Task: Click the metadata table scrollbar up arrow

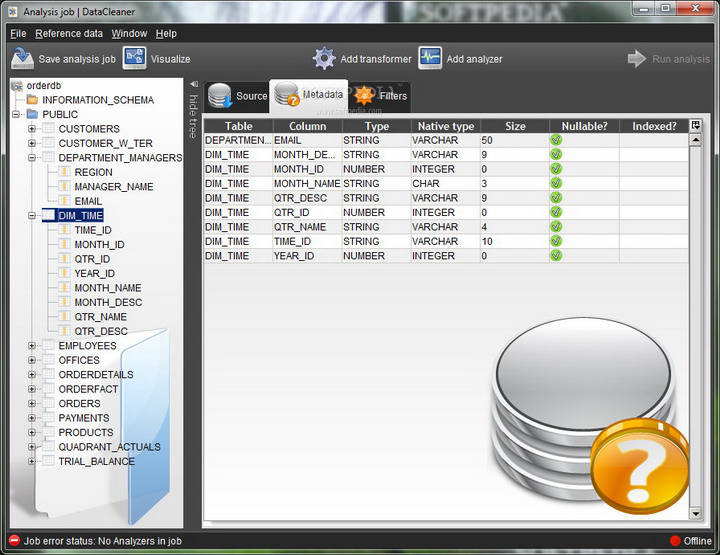Action: coord(695,139)
